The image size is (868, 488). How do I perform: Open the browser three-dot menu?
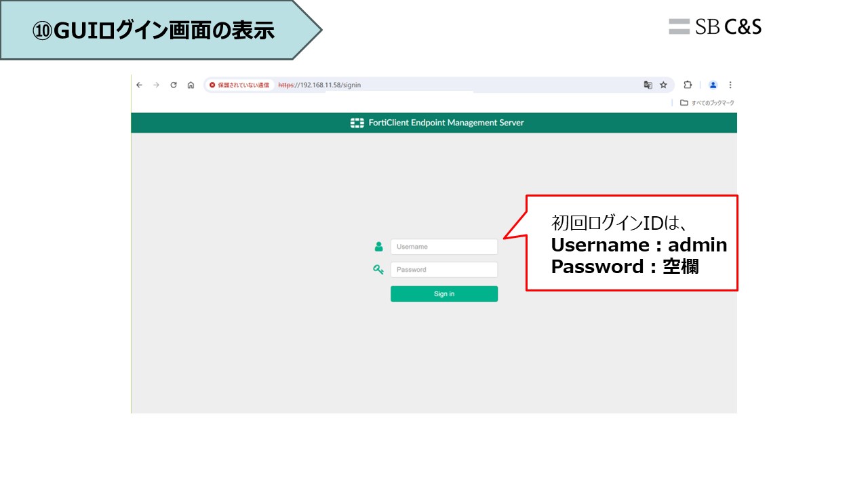[x=730, y=85]
